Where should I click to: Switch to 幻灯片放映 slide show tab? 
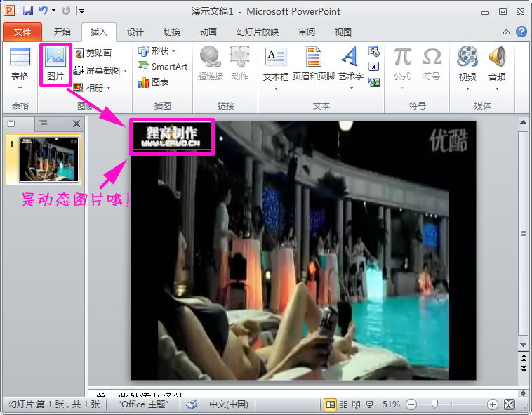[258, 32]
